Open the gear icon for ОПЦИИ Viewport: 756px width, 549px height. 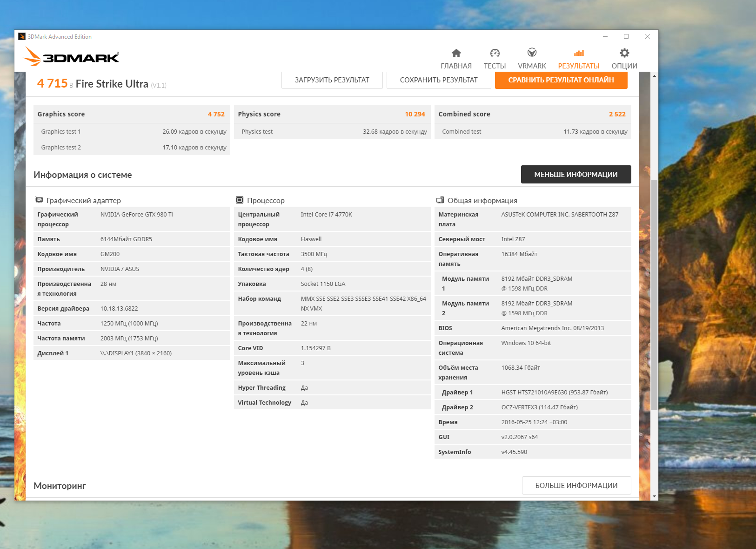coord(624,53)
